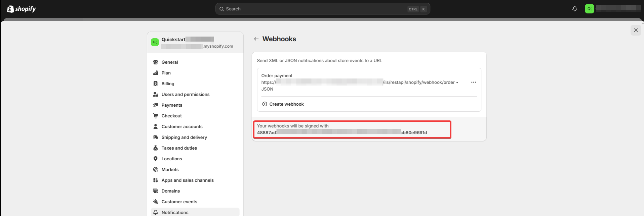Viewport: 644px width, 216px height.
Task: Click the plus icon for Create webhook
Action: (265, 104)
